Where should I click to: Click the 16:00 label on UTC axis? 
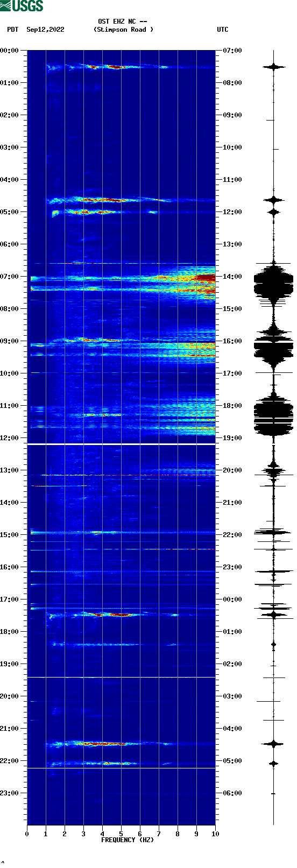pyautogui.click(x=232, y=341)
